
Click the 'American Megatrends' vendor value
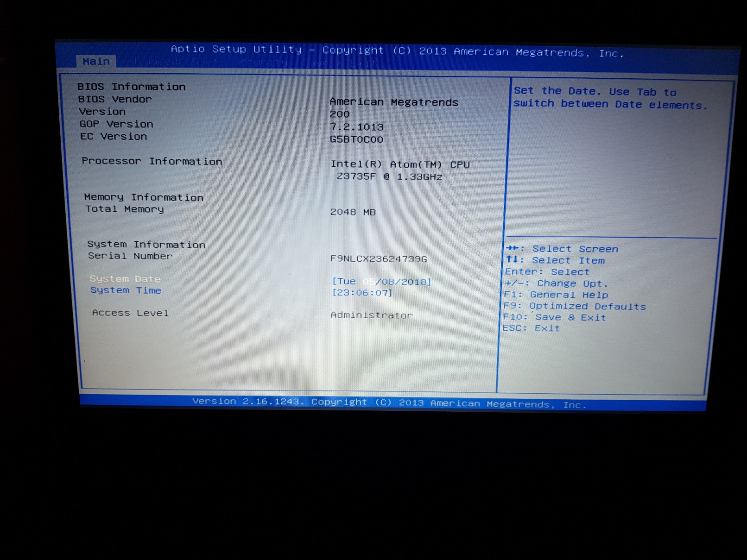[394, 102]
